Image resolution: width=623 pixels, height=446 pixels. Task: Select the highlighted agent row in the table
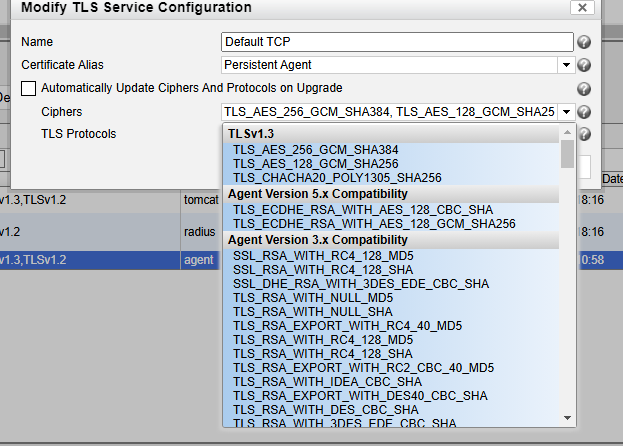pos(100,259)
